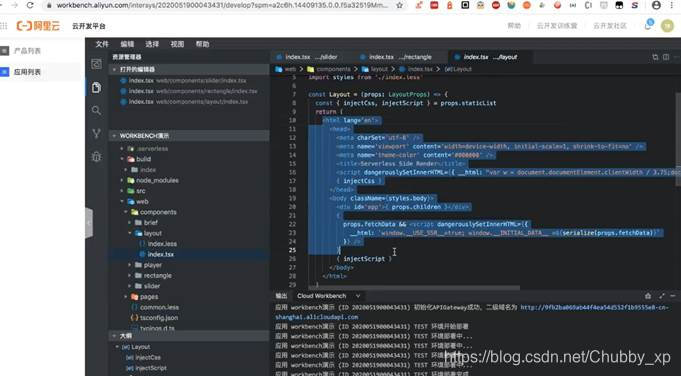Viewport: 681px width, 376px height.
Task: Click the side panel collapse handle
Action: (x=89, y=223)
